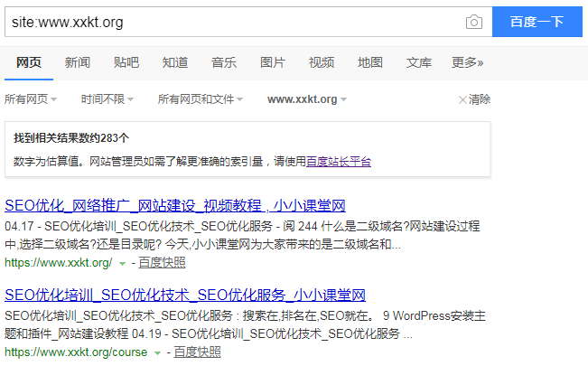Expand the arrow beside the xxkt.org/course URL
The width and height of the screenshot is (588, 366).
(x=157, y=352)
